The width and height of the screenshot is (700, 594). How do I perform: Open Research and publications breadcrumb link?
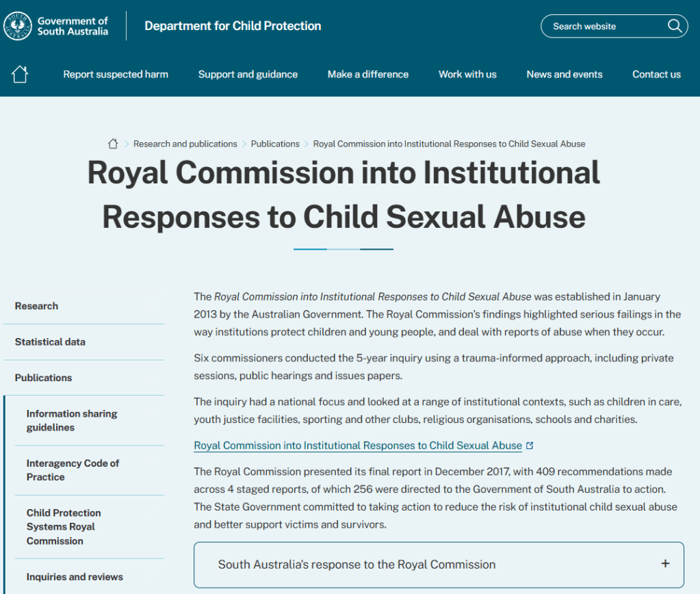(185, 144)
